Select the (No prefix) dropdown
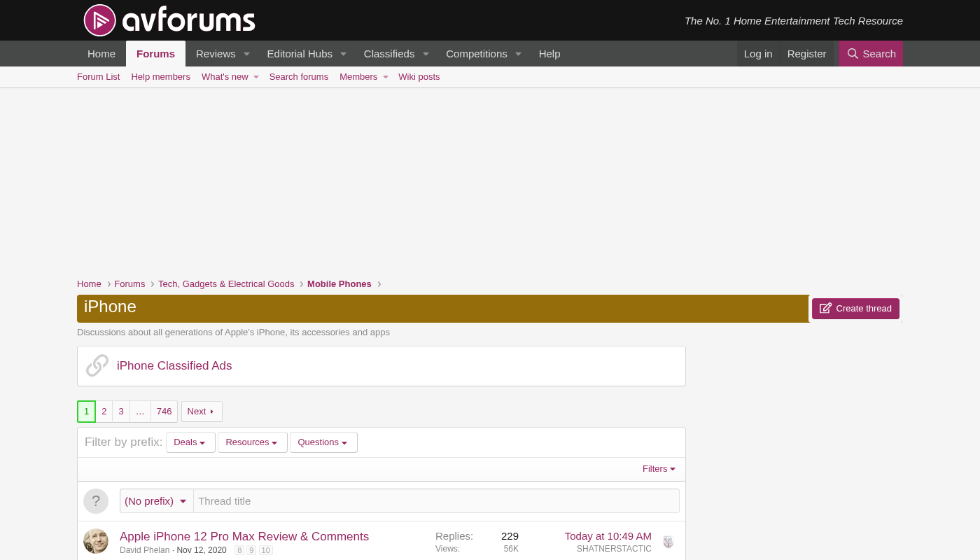Viewport: 980px width, 560px height. [x=156, y=501]
